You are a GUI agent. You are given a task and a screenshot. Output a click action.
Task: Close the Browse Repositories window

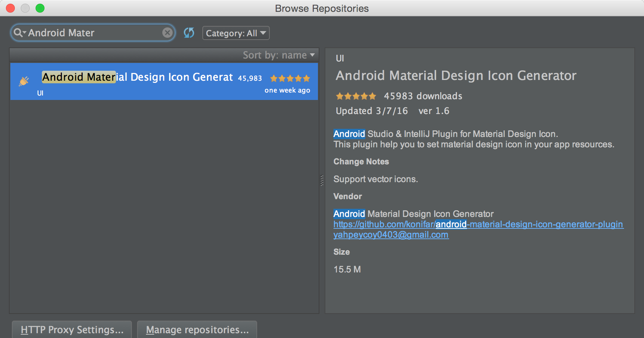(x=10, y=8)
